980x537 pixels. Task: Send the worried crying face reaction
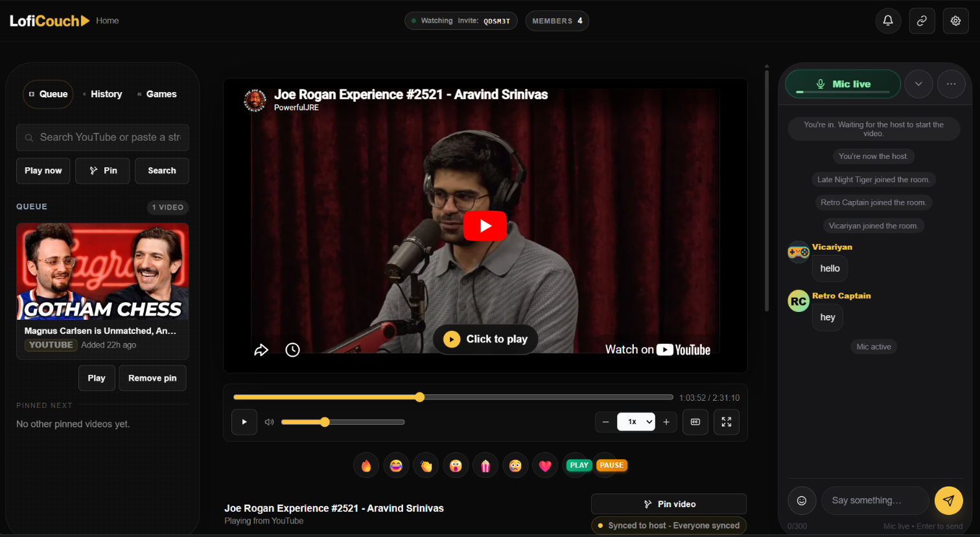pyautogui.click(x=515, y=466)
